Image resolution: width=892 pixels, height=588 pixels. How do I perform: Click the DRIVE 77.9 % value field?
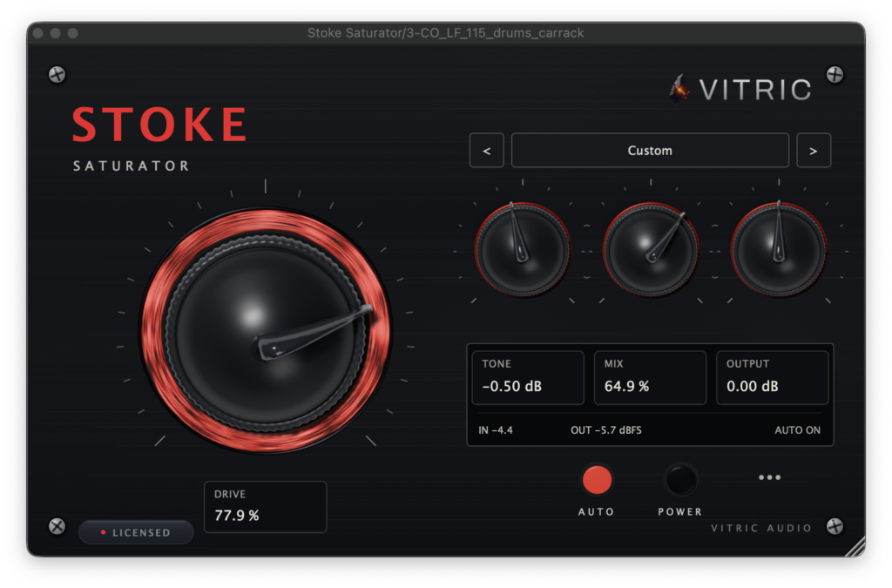tap(265, 507)
